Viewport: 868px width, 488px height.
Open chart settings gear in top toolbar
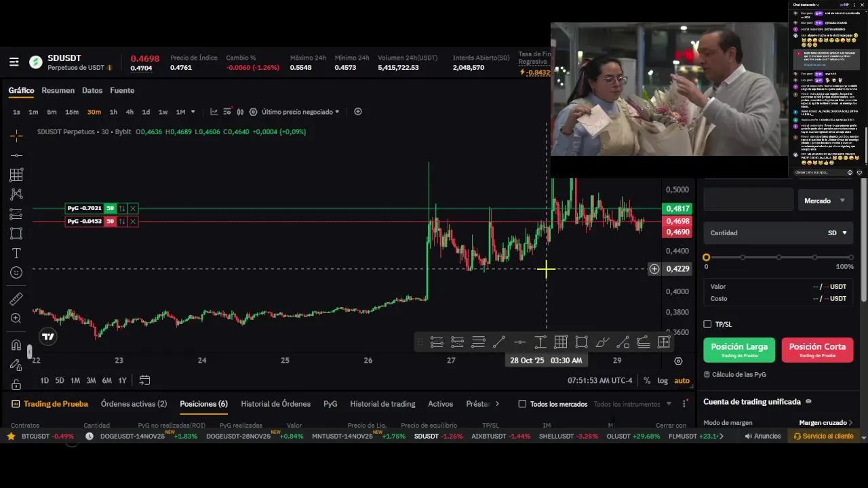pos(253,112)
